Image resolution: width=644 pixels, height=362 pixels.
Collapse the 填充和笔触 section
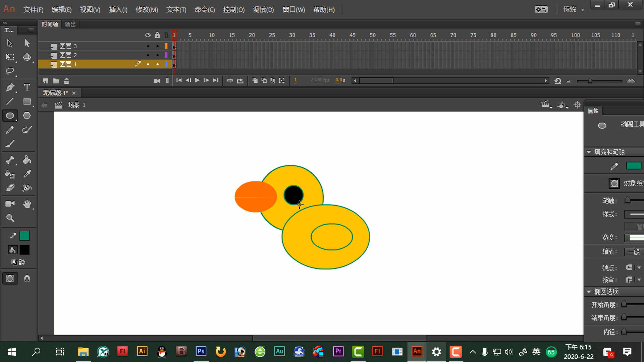click(589, 152)
